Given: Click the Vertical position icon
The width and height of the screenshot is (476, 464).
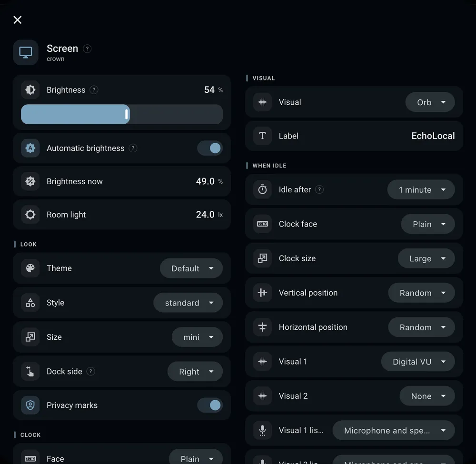Looking at the screenshot, I should point(263,293).
